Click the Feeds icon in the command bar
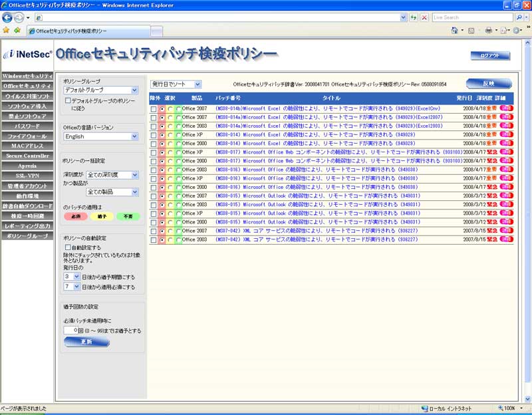The image size is (532, 415). coord(471,31)
